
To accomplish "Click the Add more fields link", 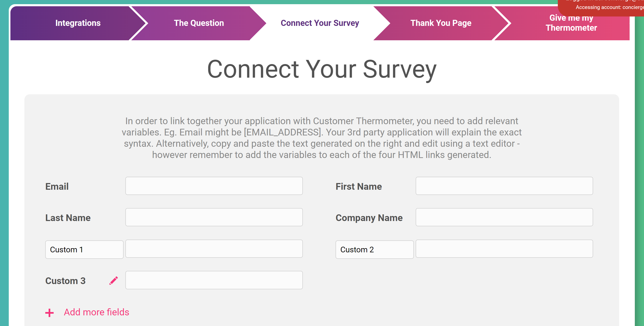I will (x=96, y=312).
